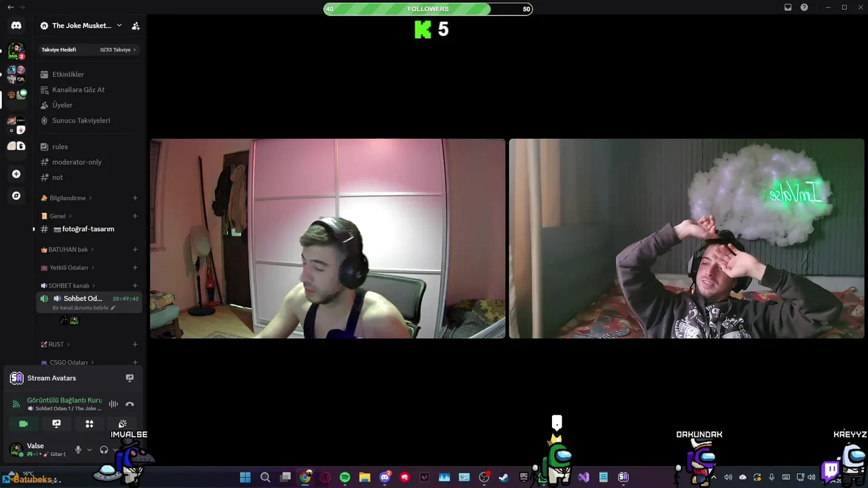
Task: Open the Valse user profile avatar
Action: [16, 449]
